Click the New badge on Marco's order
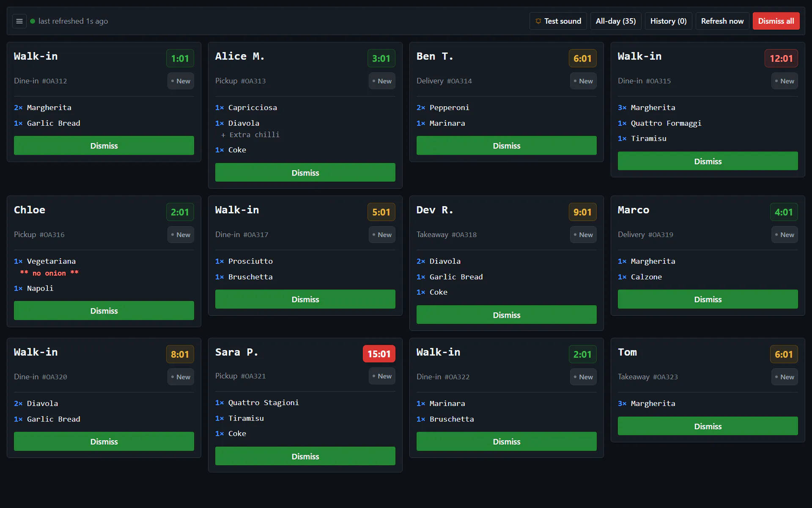Viewport: 812px width, 508px height. tap(785, 235)
